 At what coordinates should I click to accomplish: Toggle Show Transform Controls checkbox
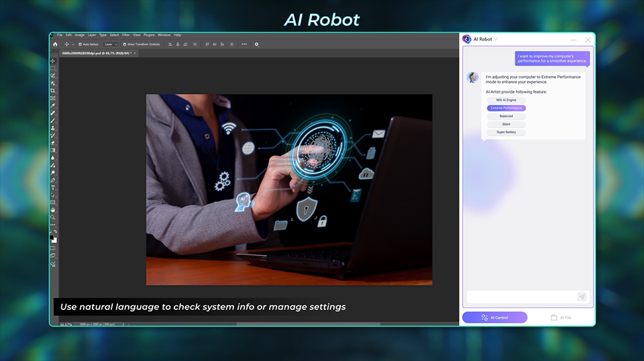125,44
